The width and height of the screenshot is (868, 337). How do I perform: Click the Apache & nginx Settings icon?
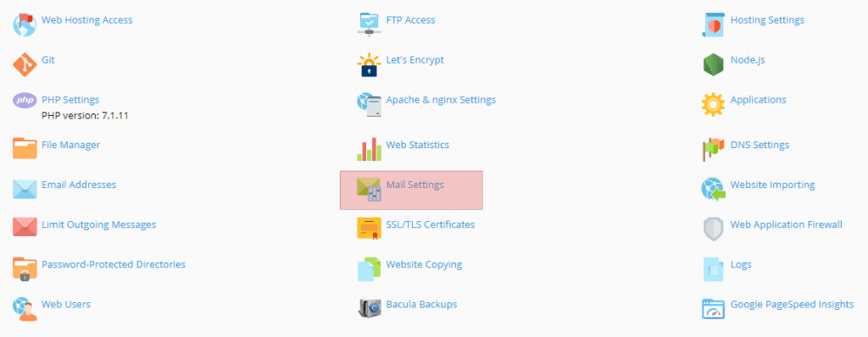(369, 105)
